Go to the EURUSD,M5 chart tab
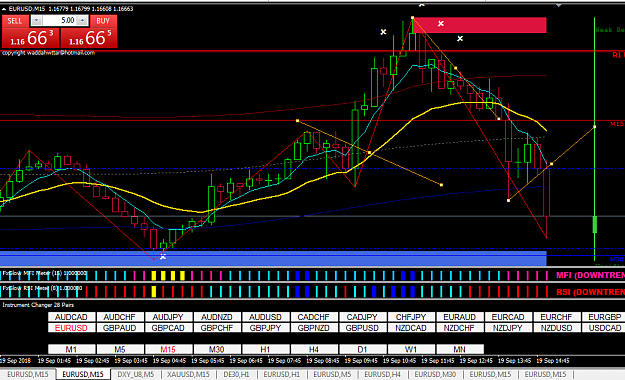This screenshot has height=380, width=625. [332, 374]
